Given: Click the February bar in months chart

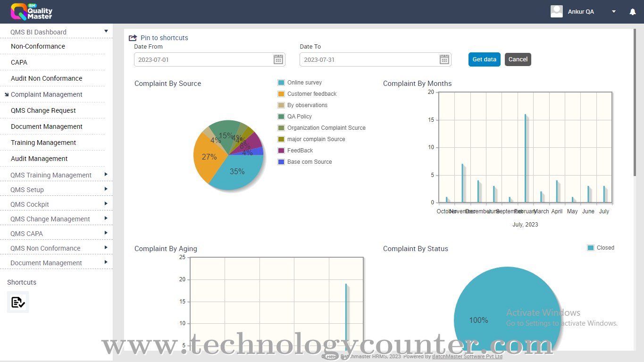Looking at the screenshot, I should pyautogui.click(x=526, y=158).
